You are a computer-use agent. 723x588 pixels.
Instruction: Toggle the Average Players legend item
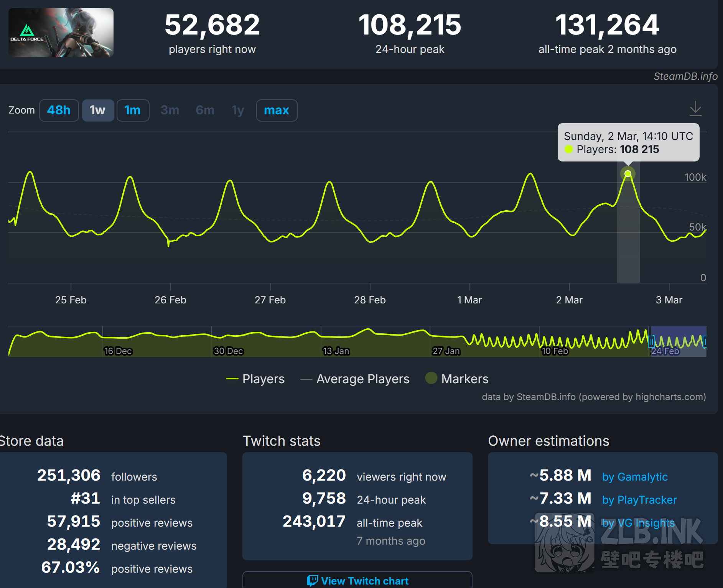355,379
